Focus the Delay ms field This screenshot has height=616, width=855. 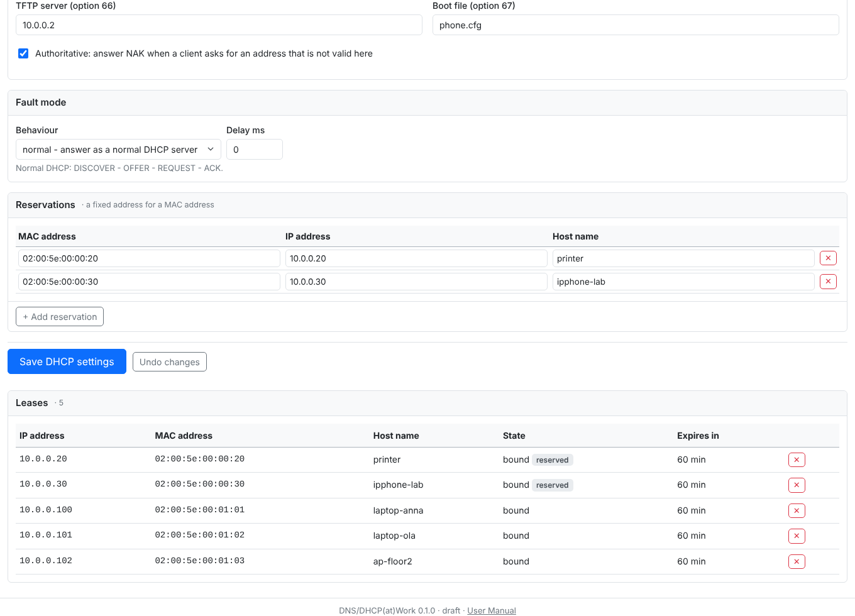coord(255,150)
